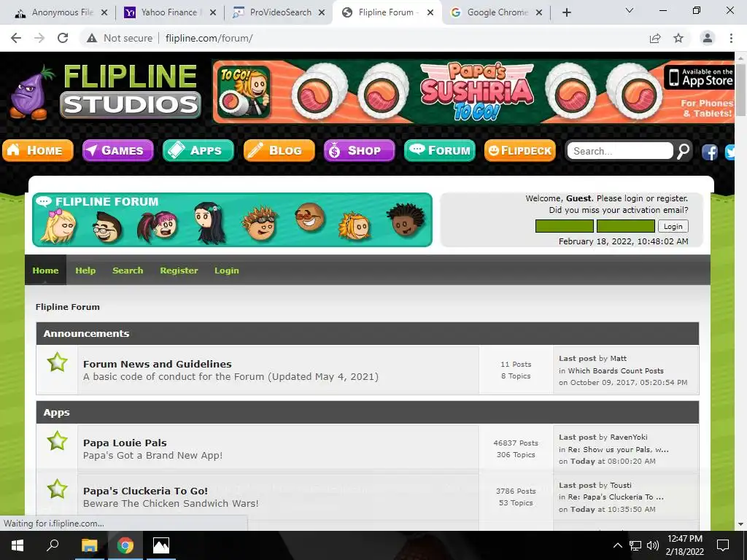Viewport: 747px width, 560px height.
Task: Open Matt's profile in last post
Action: pyautogui.click(x=619, y=358)
